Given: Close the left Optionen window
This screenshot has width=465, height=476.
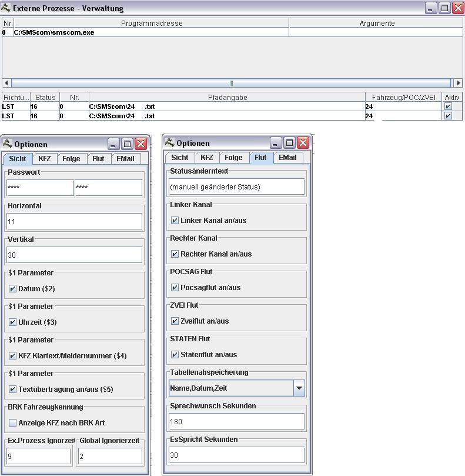Looking at the screenshot, I should coord(141,144).
